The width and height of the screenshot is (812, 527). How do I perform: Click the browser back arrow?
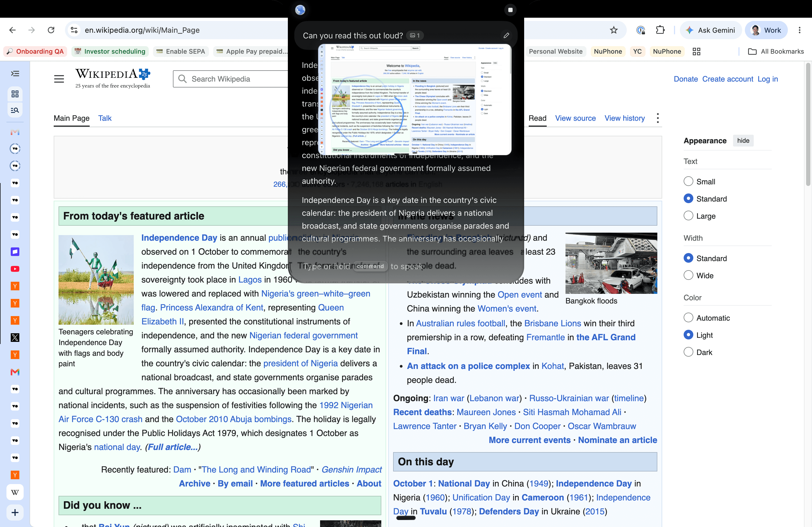point(13,30)
